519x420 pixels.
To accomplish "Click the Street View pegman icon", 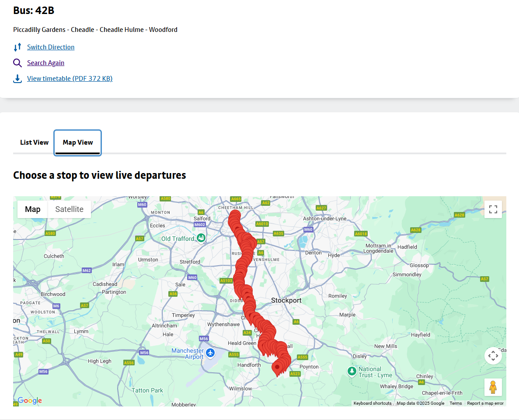I will (x=493, y=387).
